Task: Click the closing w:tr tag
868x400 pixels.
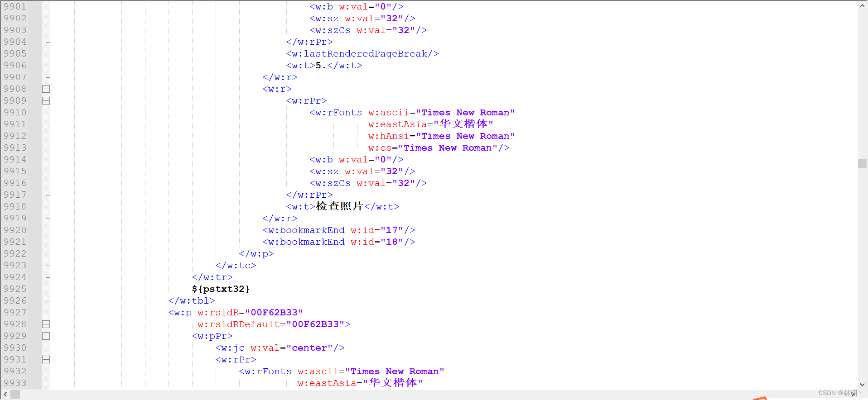Action: (212, 277)
